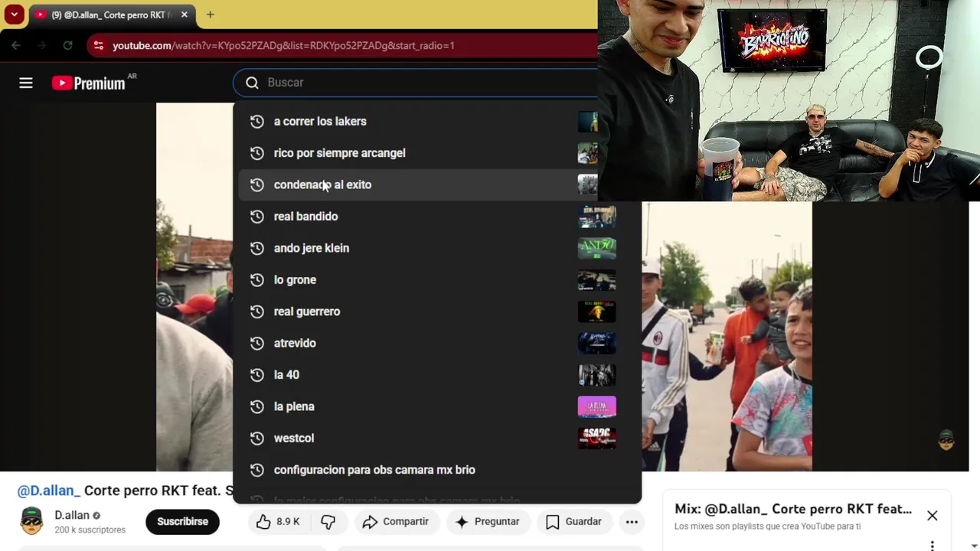Close the D.allan browser tab
Screen dimensions: 980x551
pos(185,15)
